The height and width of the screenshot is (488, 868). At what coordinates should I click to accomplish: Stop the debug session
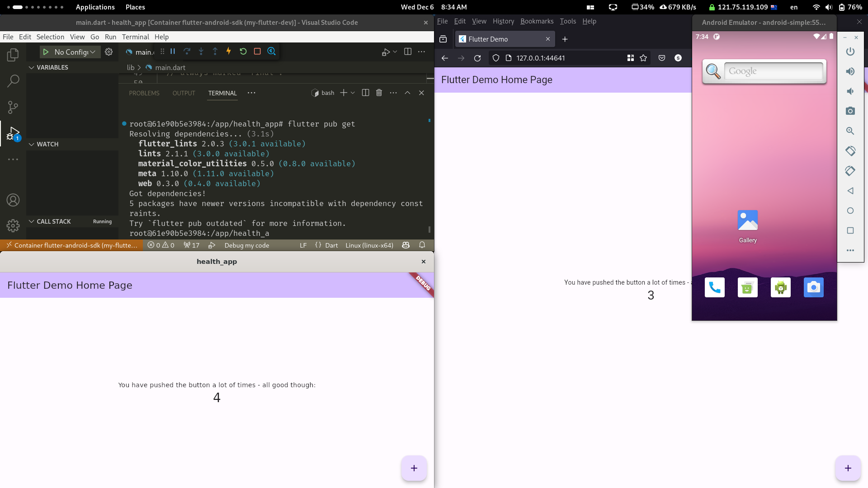pos(257,52)
